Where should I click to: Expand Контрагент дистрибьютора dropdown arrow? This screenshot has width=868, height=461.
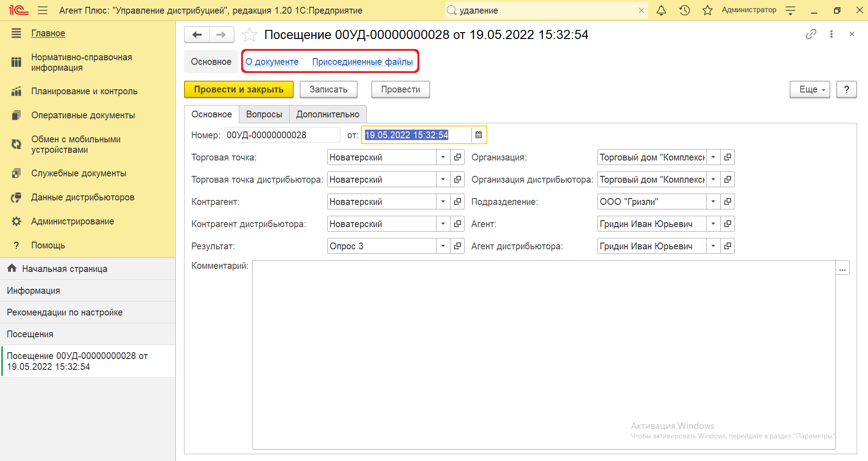tap(443, 224)
